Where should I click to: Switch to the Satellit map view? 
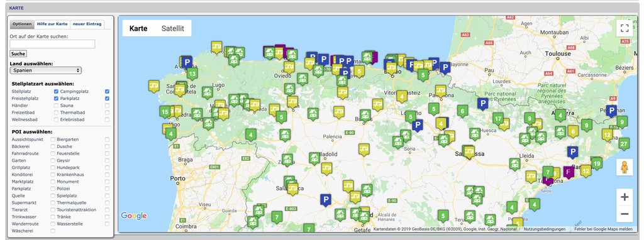click(172, 28)
